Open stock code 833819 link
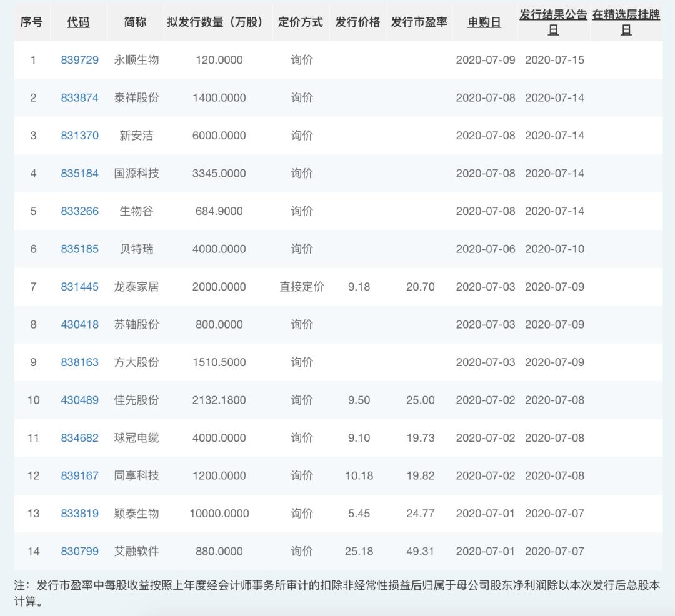This screenshot has height=616, width=675. [78, 514]
